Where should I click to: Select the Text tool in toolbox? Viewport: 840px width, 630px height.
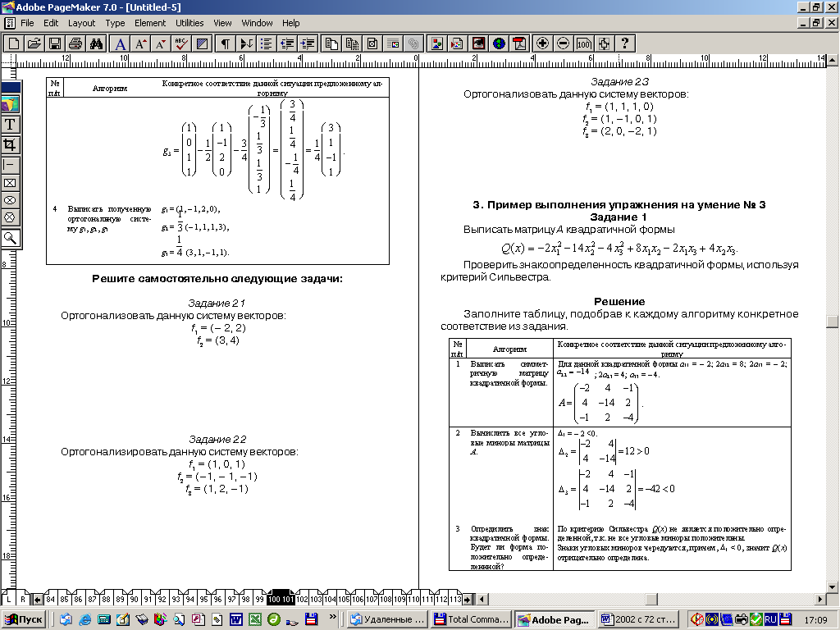(x=10, y=125)
